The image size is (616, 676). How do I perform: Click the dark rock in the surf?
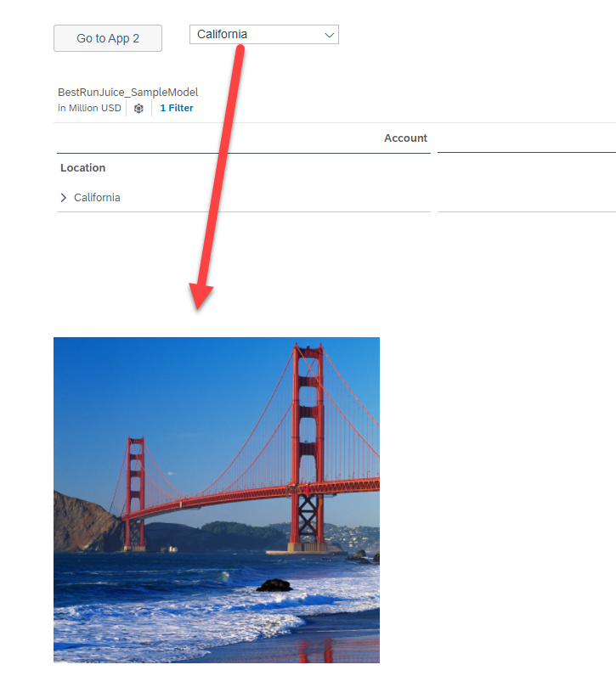(x=274, y=585)
